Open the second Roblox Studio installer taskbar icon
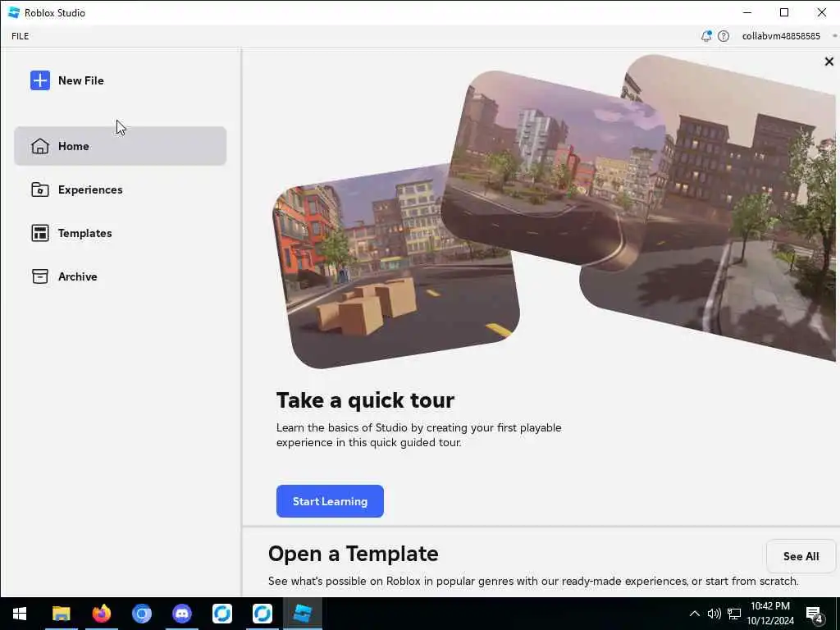The width and height of the screenshot is (840, 630). tap(262, 614)
